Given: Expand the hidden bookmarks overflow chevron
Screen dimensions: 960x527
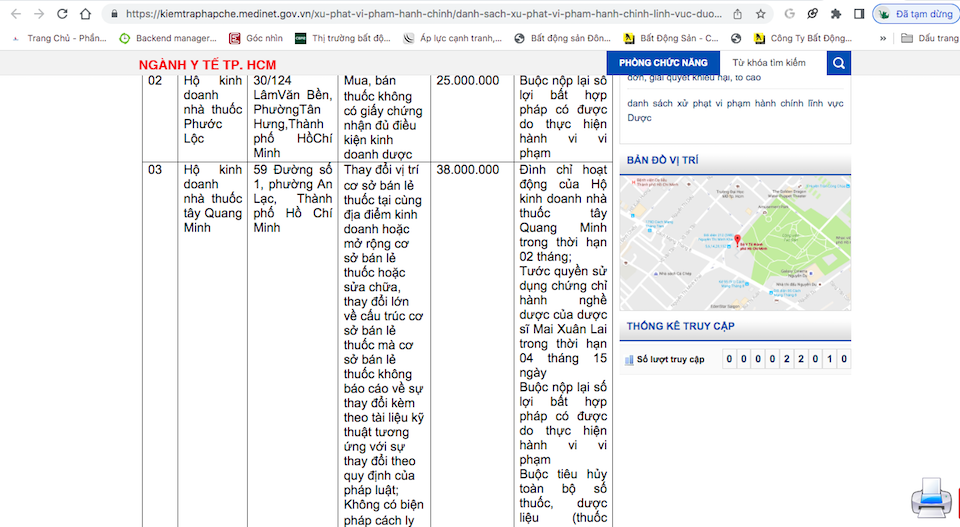Looking at the screenshot, I should pos(883,38).
